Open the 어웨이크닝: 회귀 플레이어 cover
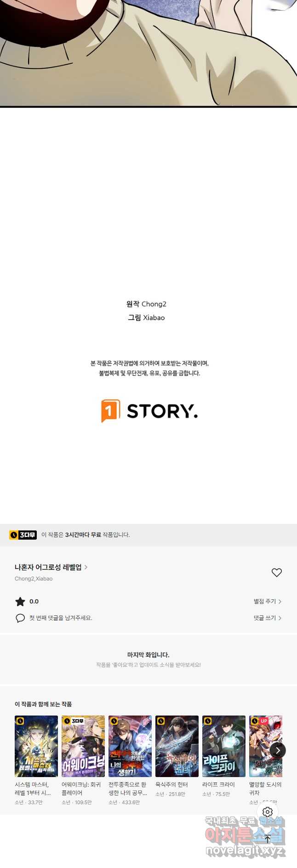297x868 pixels. 83,746
